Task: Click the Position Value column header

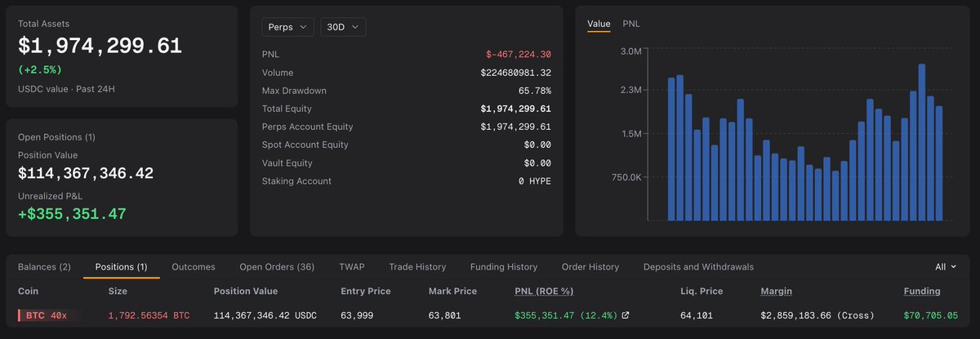Action: (245, 291)
